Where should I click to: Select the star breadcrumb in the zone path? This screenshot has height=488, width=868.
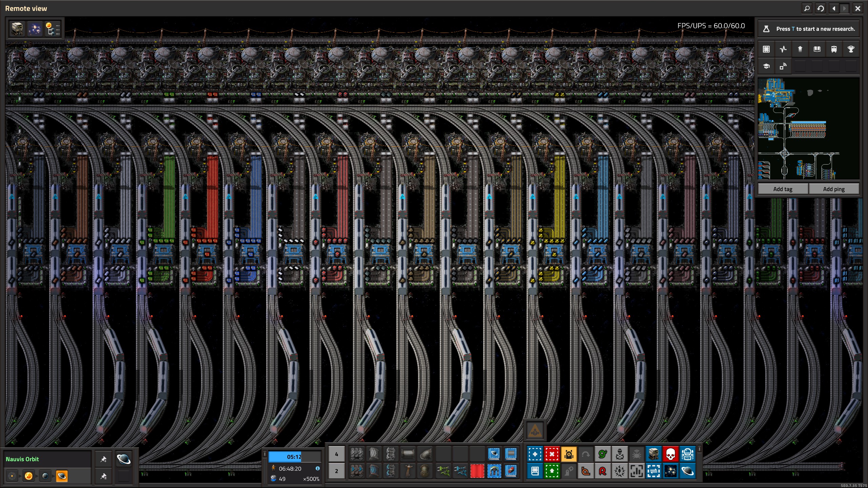pyautogui.click(x=28, y=476)
